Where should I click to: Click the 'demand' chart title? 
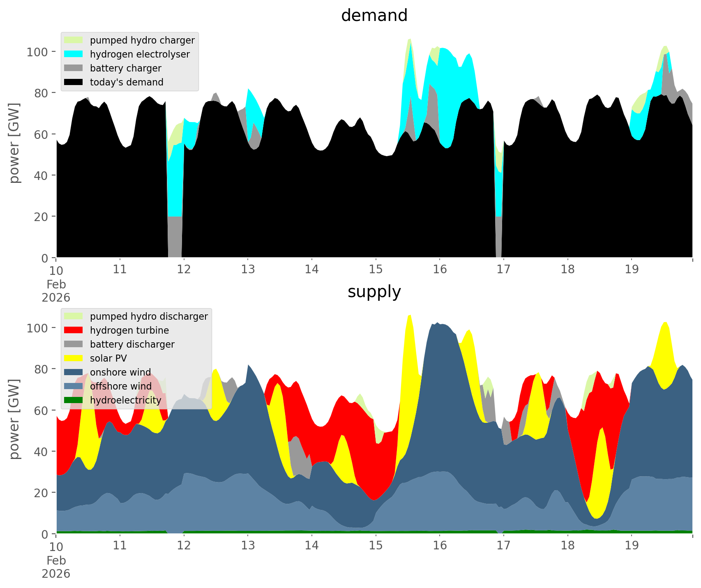tap(374, 16)
